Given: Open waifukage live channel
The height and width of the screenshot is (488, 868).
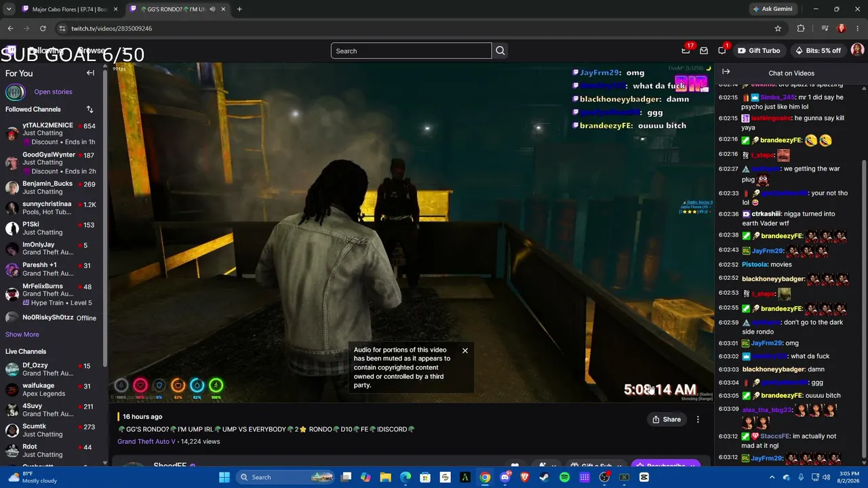Looking at the screenshot, I should point(51,390).
